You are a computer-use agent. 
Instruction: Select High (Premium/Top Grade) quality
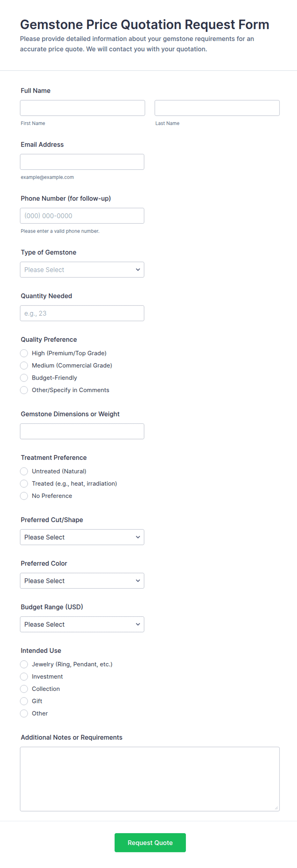pos(24,353)
